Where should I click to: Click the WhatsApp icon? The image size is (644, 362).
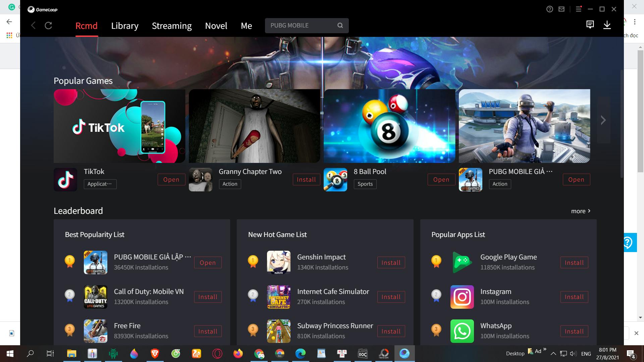tap(462, 331)
